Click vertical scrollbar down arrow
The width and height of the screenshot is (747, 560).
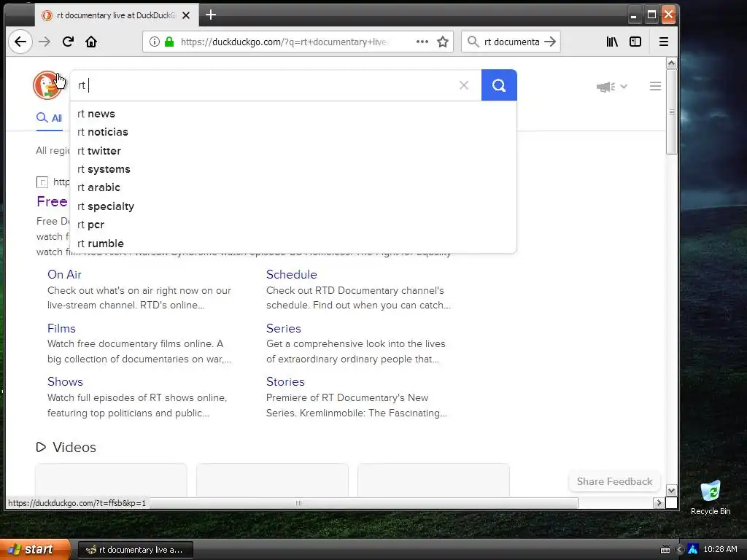click(671, 491)
